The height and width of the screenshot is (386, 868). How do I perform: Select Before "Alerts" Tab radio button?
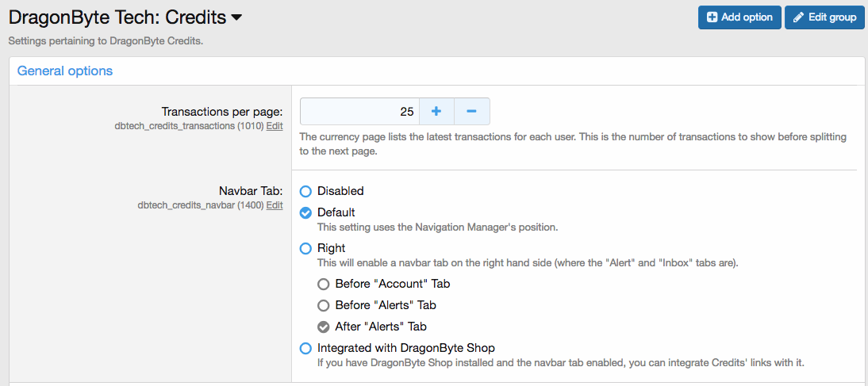(x=323, y=305)
